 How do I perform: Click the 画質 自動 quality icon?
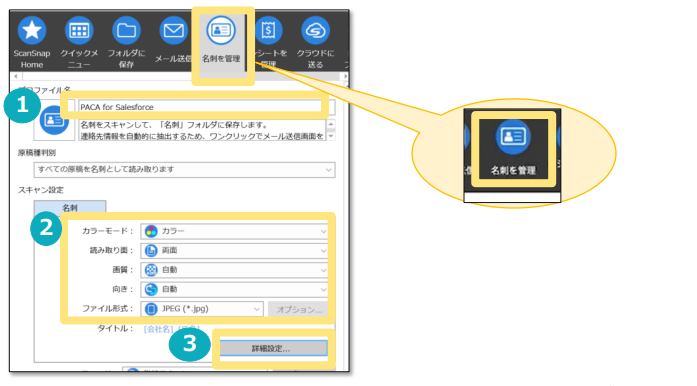[151, 270]
